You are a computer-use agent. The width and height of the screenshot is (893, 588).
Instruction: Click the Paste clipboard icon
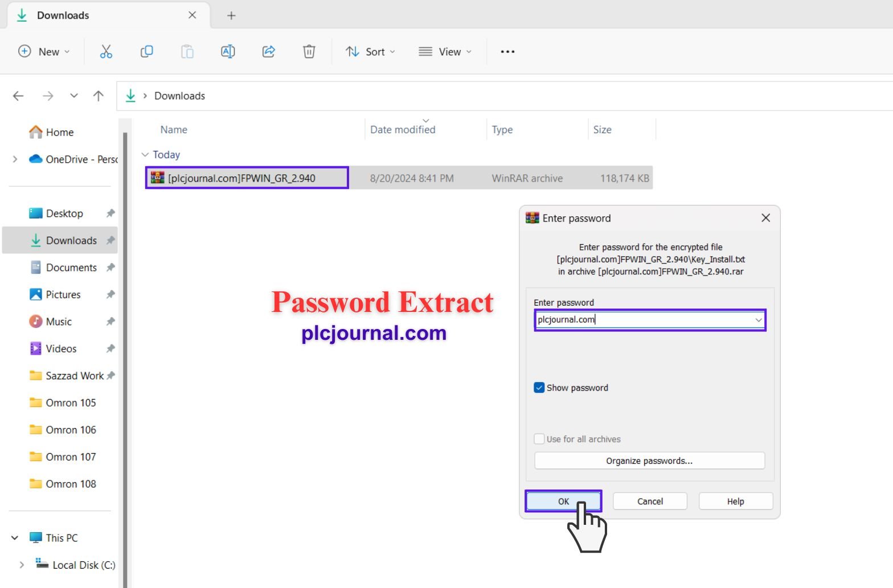coord(187,52)
